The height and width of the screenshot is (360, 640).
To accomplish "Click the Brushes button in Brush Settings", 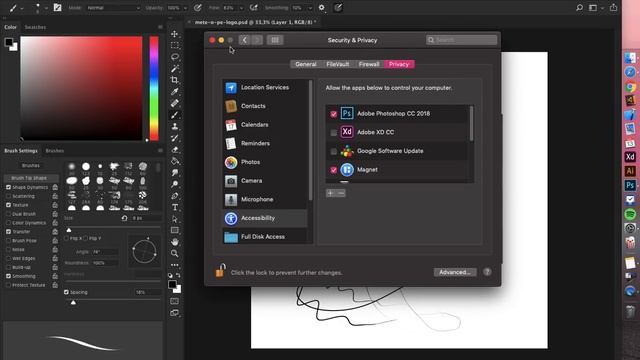I will point(31,165).
